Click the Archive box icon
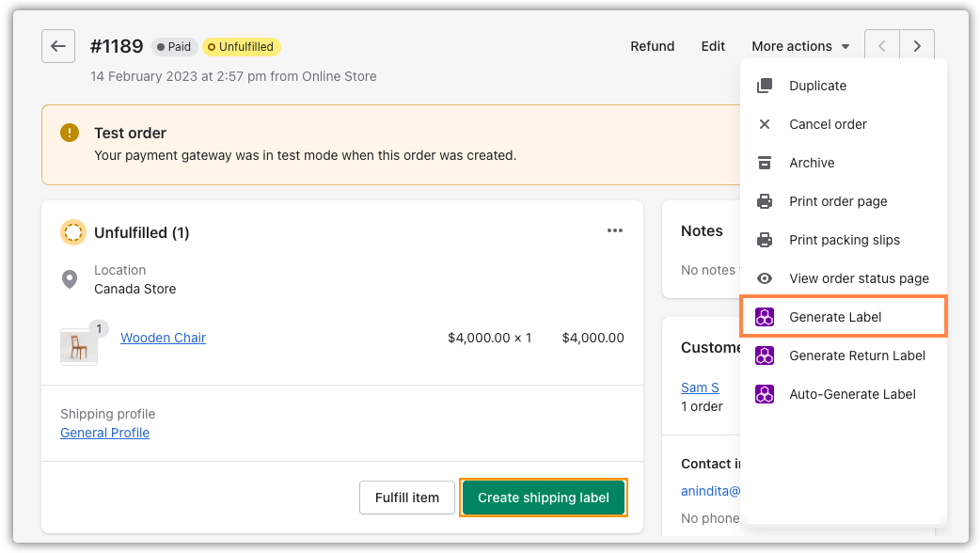 point(765,163)
